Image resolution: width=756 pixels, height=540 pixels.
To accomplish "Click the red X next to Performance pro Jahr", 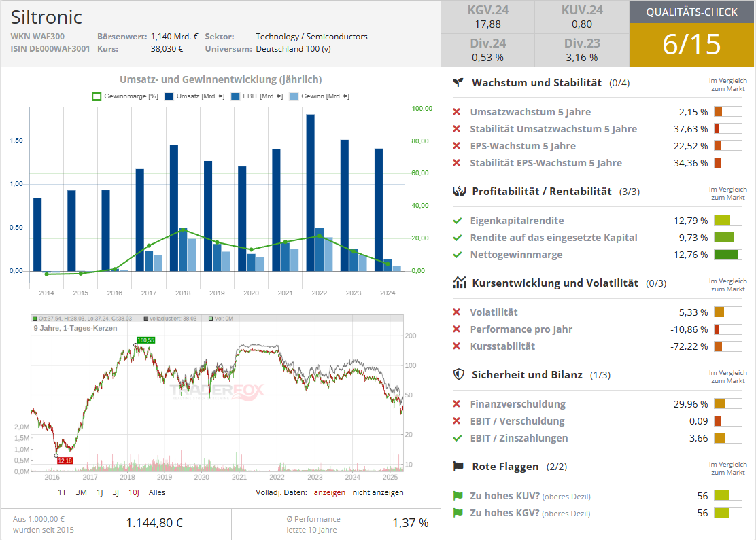I will click(457, 329).
